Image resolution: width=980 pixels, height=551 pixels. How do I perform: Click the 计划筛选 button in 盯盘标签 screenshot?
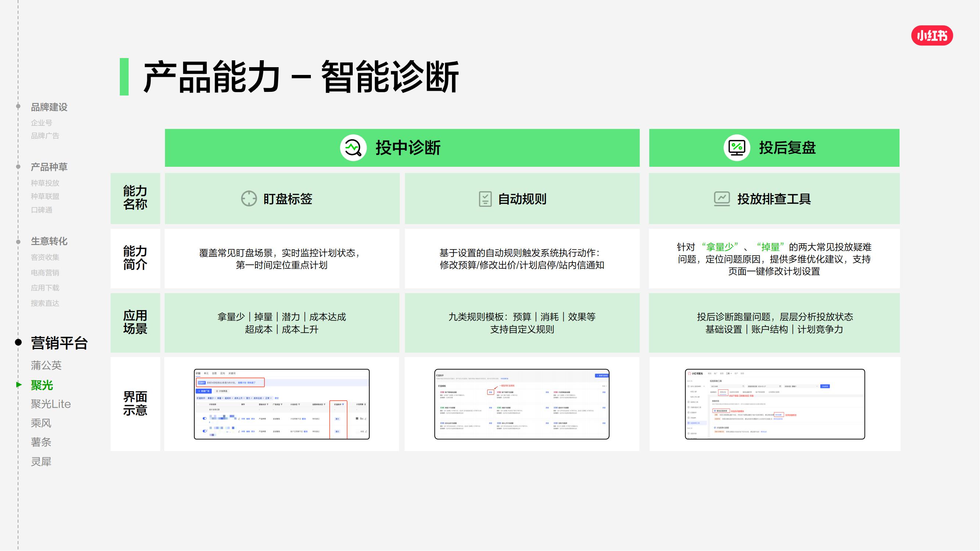coord(222,391)
